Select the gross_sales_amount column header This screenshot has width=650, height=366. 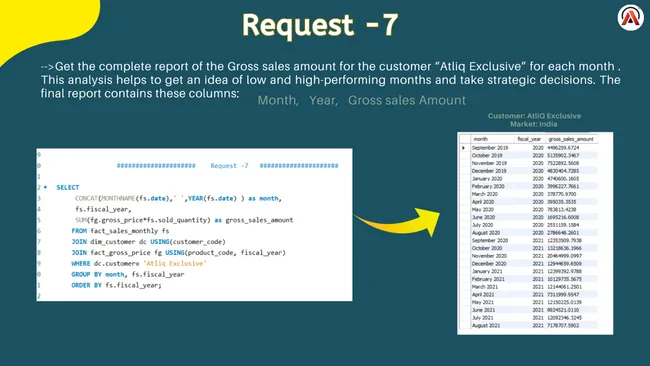click(571, 139)
